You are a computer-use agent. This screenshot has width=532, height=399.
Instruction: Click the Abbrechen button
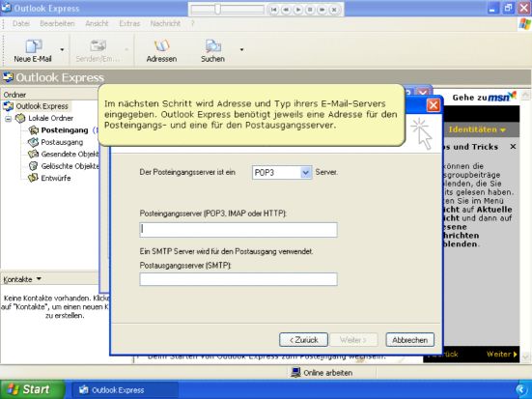(409, 340)
